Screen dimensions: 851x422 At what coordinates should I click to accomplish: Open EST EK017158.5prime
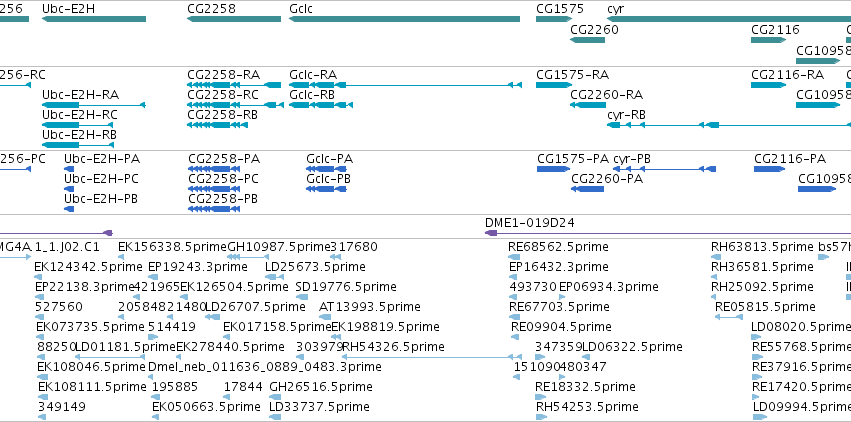coord(228,337)
